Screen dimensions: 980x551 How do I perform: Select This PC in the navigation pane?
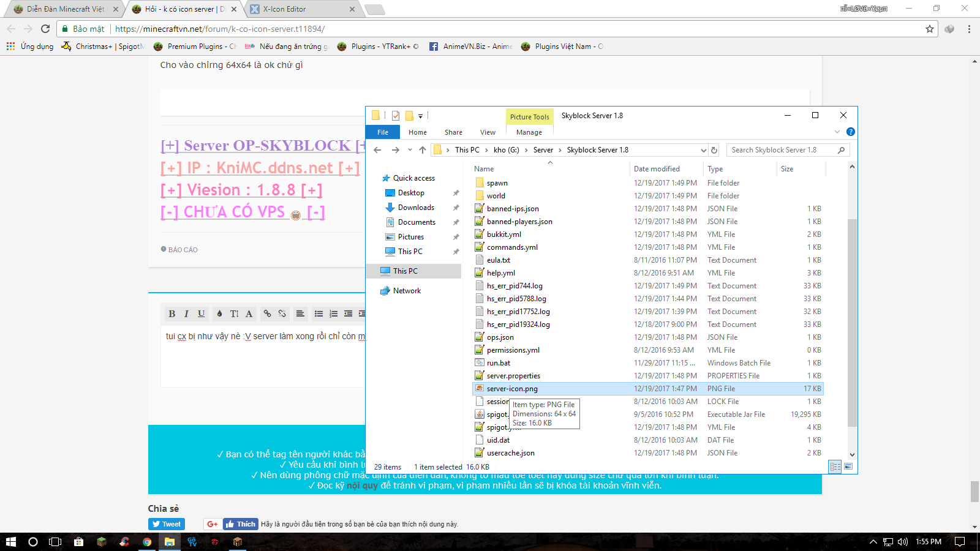tap(405, 271)
